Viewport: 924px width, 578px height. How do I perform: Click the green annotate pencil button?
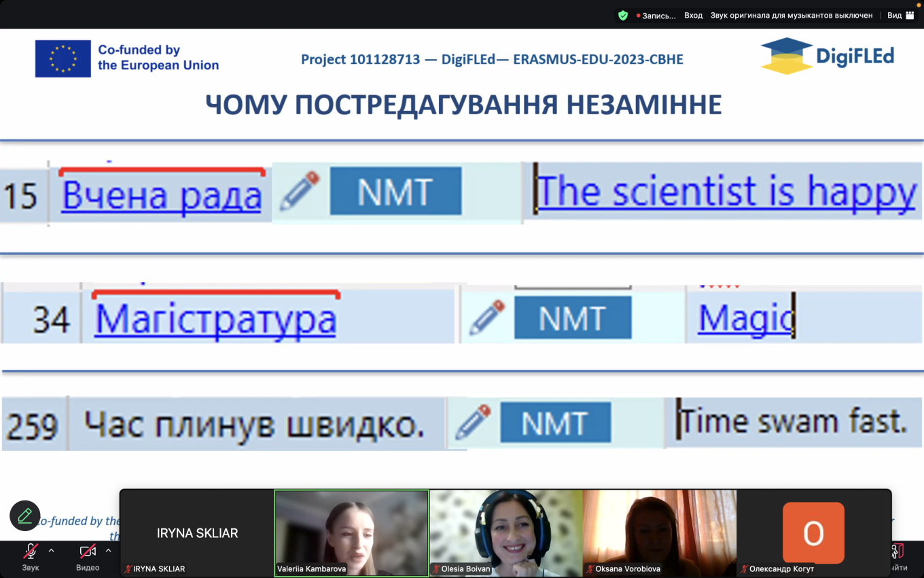[25, 515]
